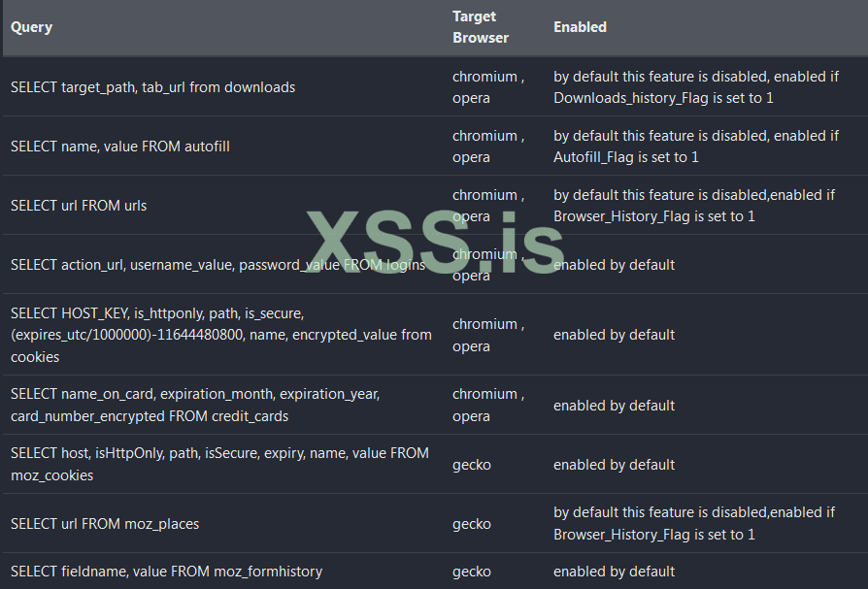Image resolution: width=868 pixels, height=589 pixels.
Task: Click the moz_formhistory query cell
Action: (x=166, y=572)
